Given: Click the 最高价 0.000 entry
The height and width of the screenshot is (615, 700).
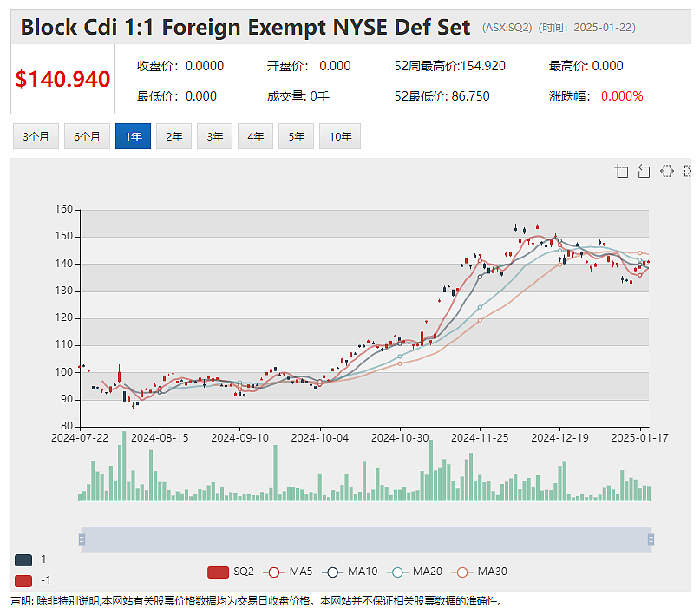Looking at the screenshot, I should (586, 66).
